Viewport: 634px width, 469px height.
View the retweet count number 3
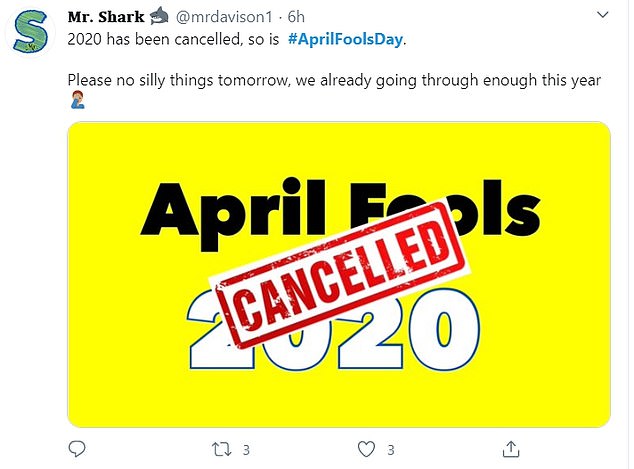click(x=245, y=449)
